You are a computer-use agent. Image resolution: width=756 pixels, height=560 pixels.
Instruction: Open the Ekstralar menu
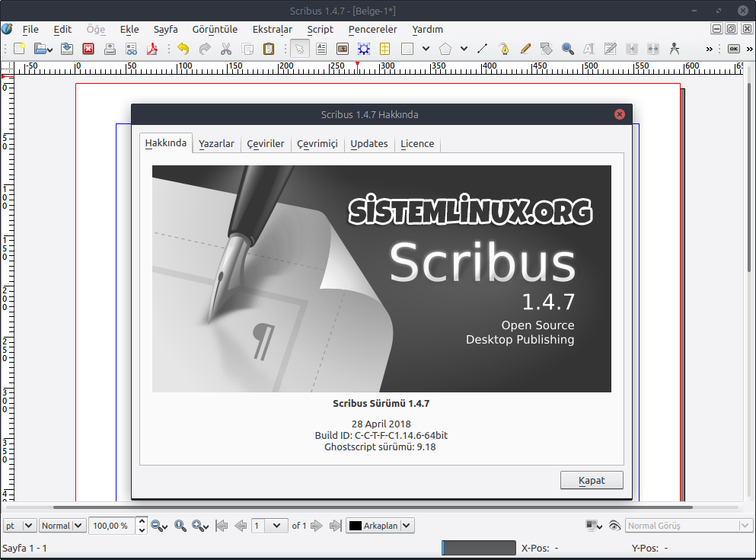273,29
